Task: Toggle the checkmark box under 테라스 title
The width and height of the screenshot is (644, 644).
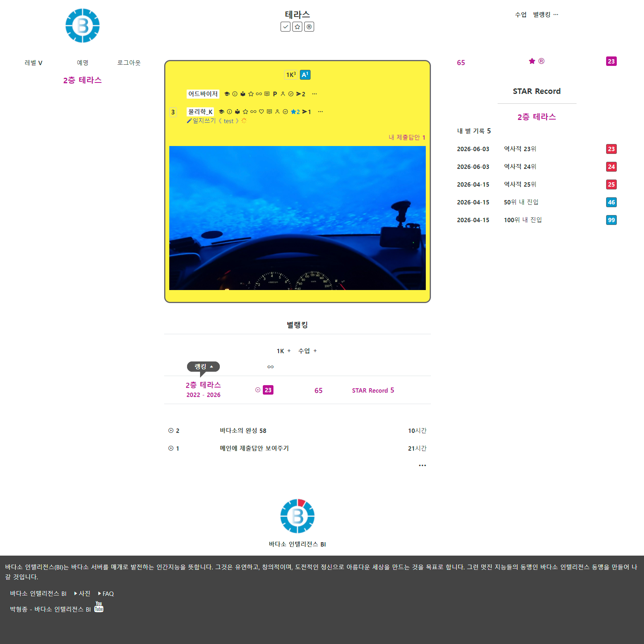Action: point(286,27)
